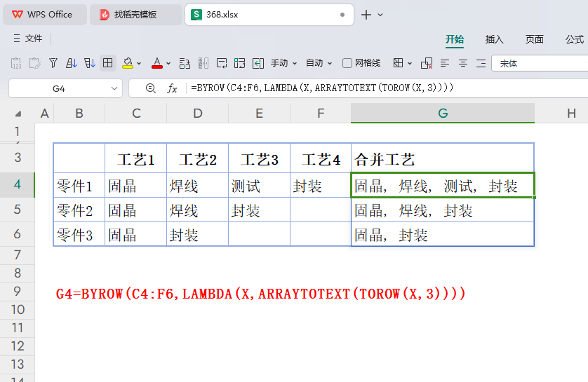Click the fx insert function icon
The height and width of the screenshot is (382, 588).
[172, 88]
